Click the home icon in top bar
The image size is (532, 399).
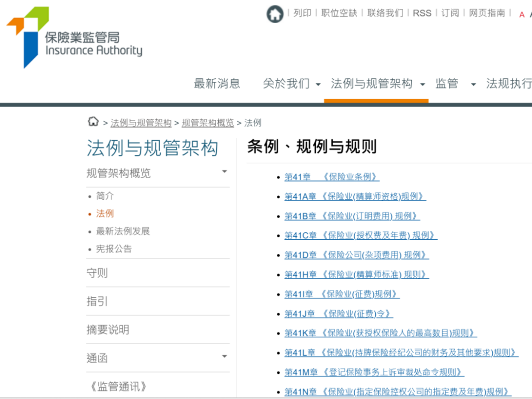tap(275, 14)
